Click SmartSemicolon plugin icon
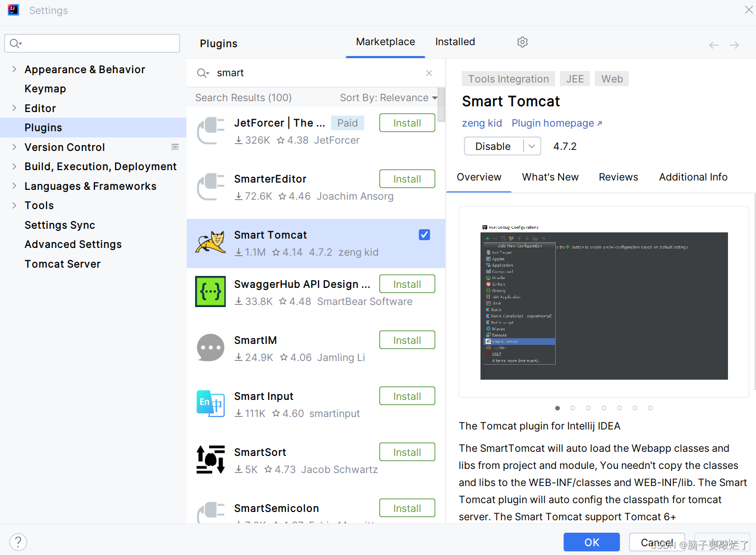This screenshot has width=756, height=555. tap(211, 512)
